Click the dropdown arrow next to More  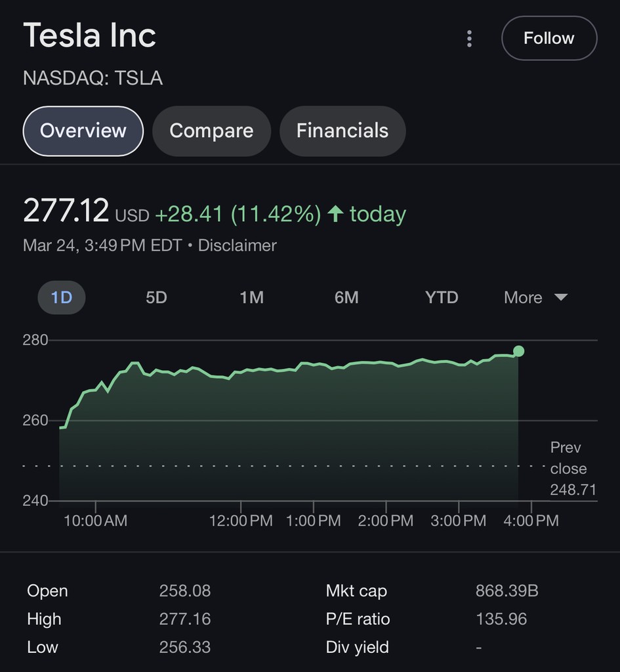[x=560, y=297]
